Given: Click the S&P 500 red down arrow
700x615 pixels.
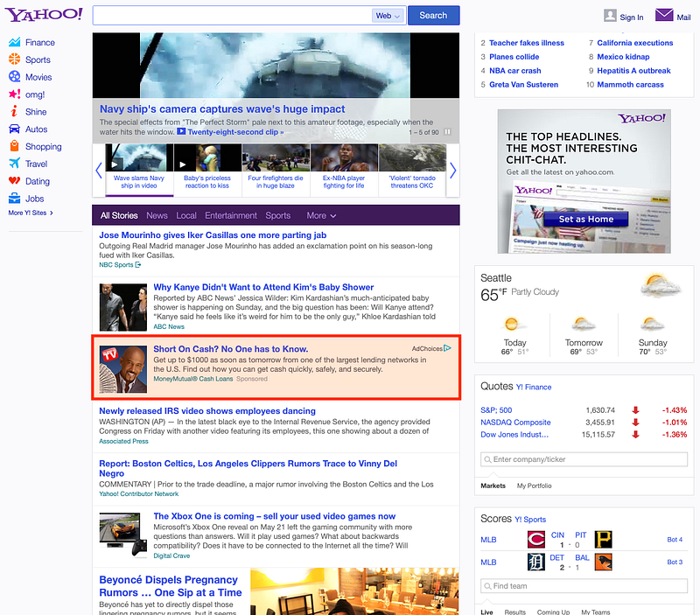Looking at the screenshot, I should pos(636,410).
